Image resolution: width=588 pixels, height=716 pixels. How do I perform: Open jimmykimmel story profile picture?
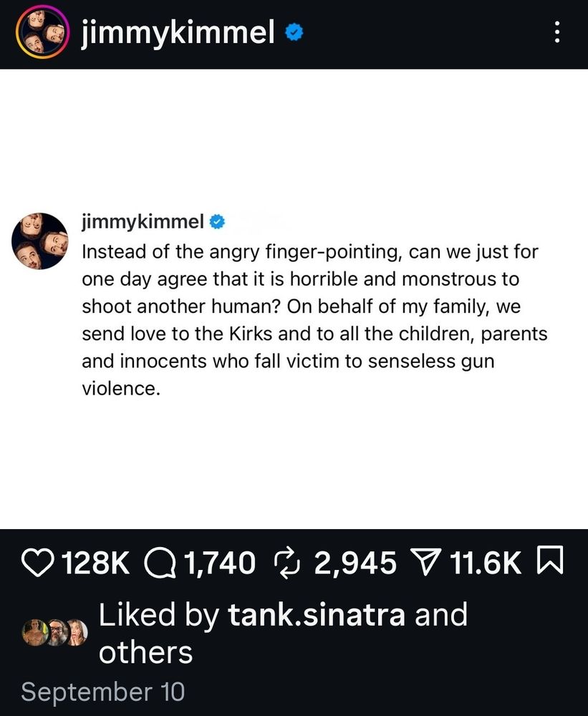coord(42,32)
